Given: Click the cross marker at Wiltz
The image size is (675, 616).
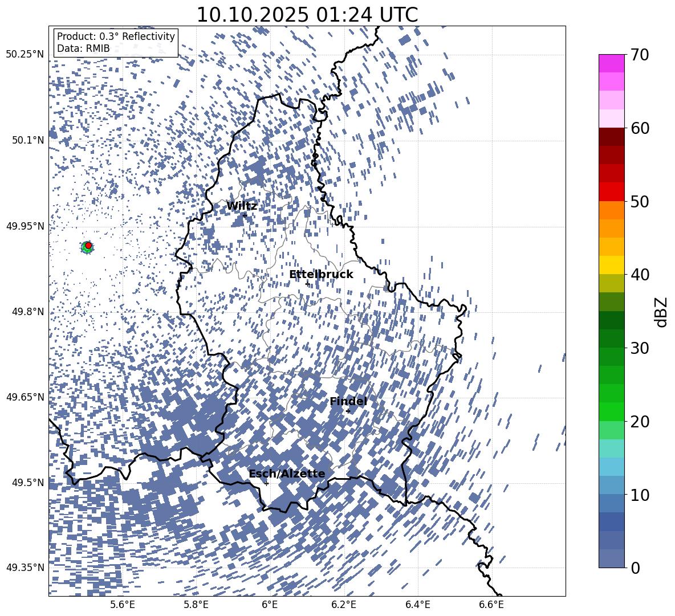Looking at the screenshot, I should pos(245,215).
